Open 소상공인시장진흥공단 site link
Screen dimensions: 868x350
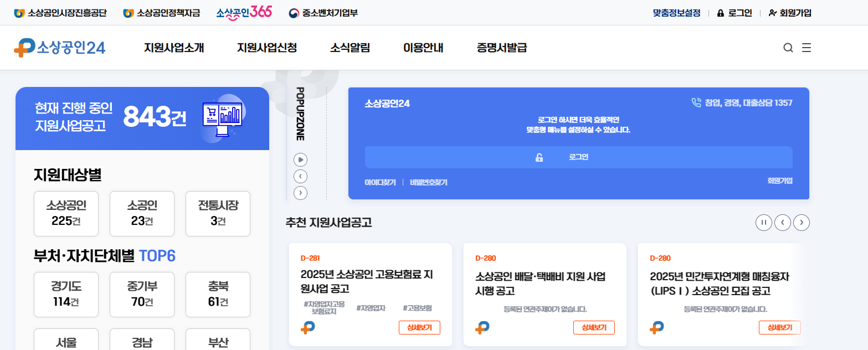point(60,13)
